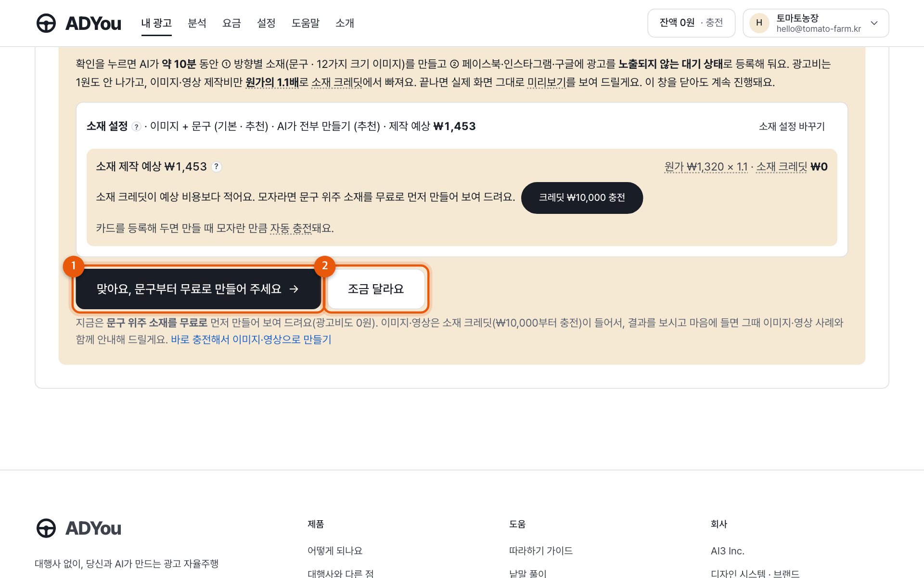Expand the 토마토농장 account dropdown chevron
This screenshot has height=578, width=924.
(874, 23)
